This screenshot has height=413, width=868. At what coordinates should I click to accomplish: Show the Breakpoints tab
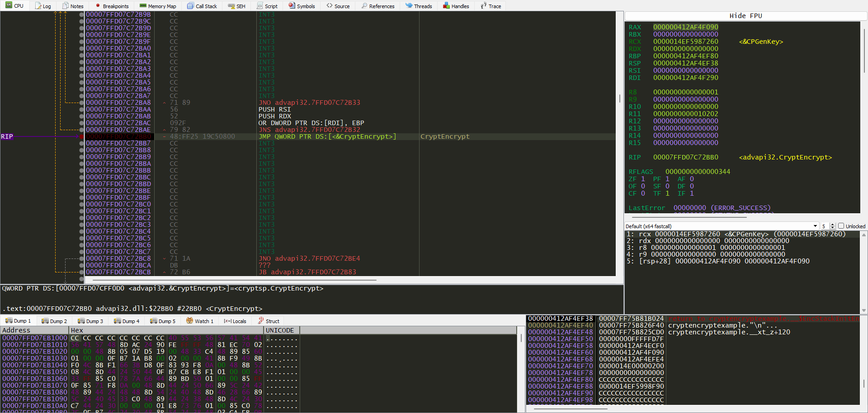click(x=112, y=6)
